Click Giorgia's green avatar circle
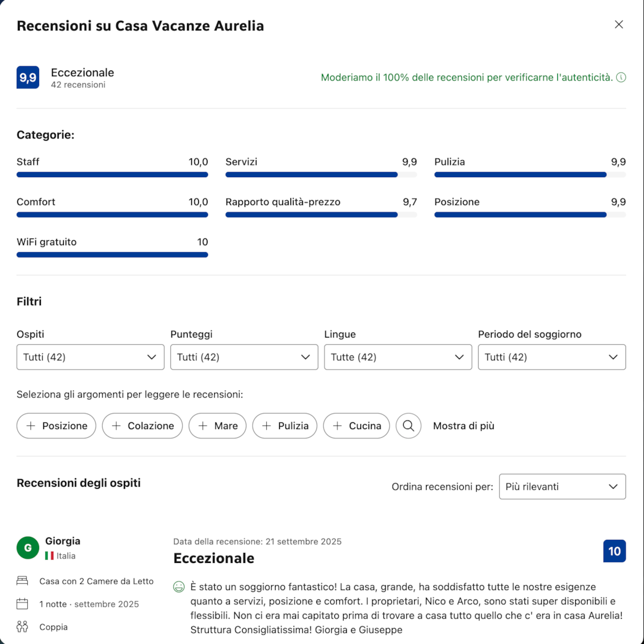 point(28,547)
